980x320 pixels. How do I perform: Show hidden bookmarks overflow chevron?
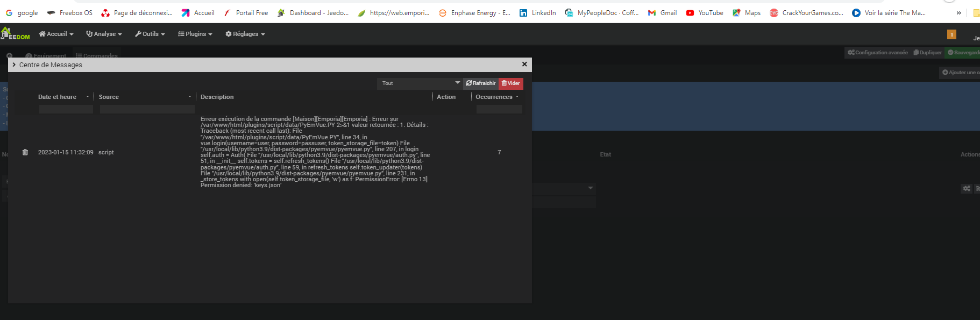[958, 13]
